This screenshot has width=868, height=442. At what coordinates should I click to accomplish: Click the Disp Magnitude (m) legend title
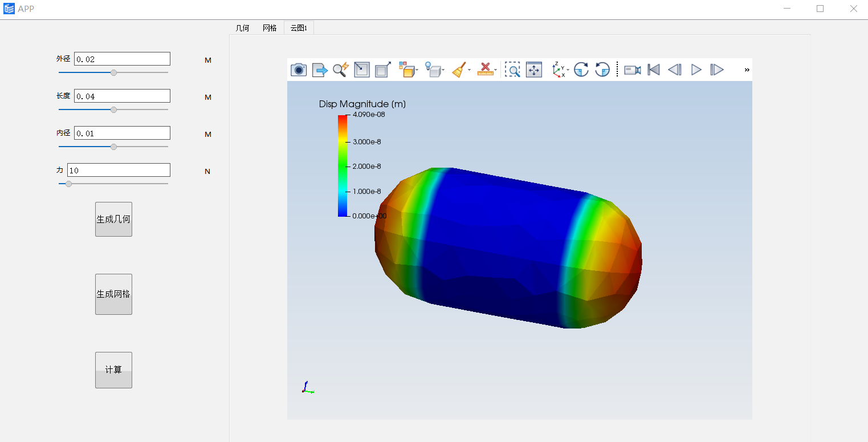coord(362,104)
